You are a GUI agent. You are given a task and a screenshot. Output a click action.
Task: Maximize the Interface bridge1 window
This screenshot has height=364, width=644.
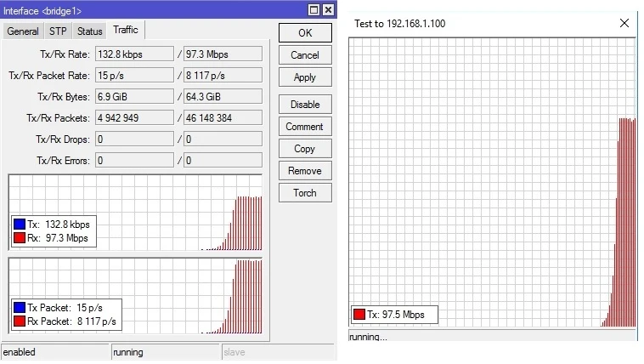(x=314, y=9)
